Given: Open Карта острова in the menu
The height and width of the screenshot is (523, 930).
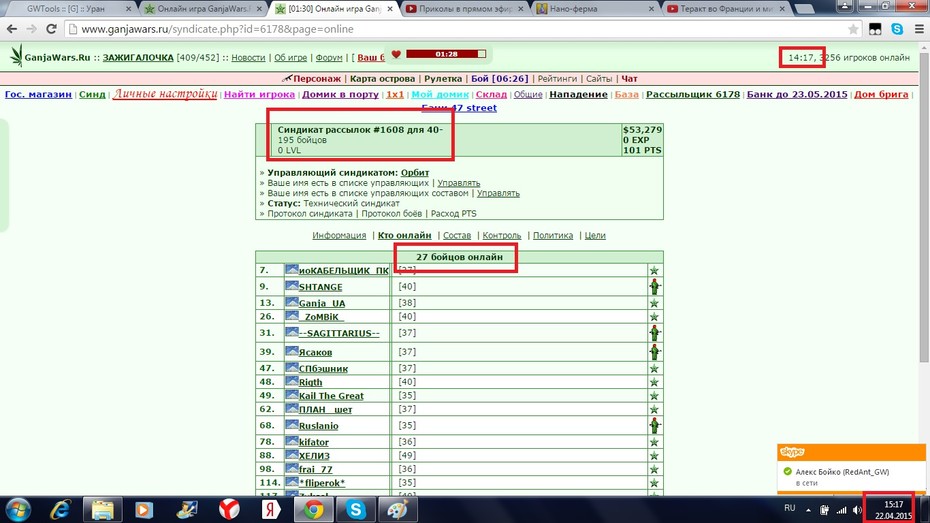Looking at the screenshot, I should [x=383, y=78].
